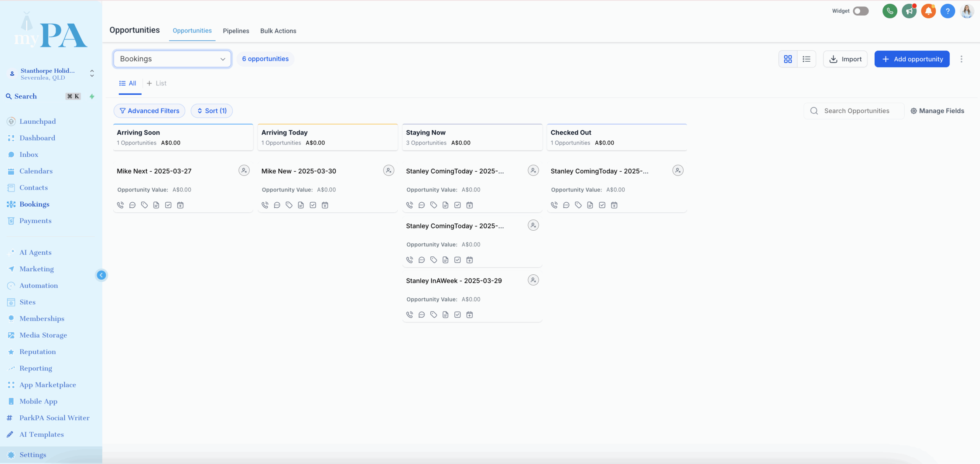Image resolution: width=980 pixels, height=464 pixels.
Task: Click appointment calendar icon on Mike Next card
Action: click(180, 205)
